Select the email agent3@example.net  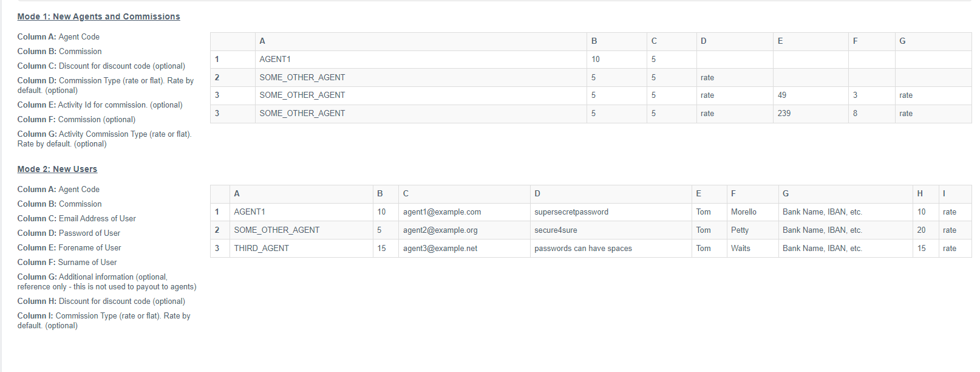pyautogui.click(x=440, y=249)
